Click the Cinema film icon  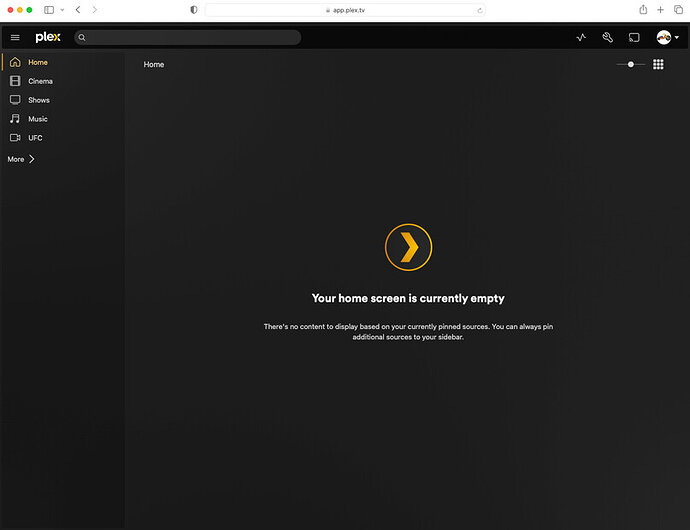(x=15, y=81)
